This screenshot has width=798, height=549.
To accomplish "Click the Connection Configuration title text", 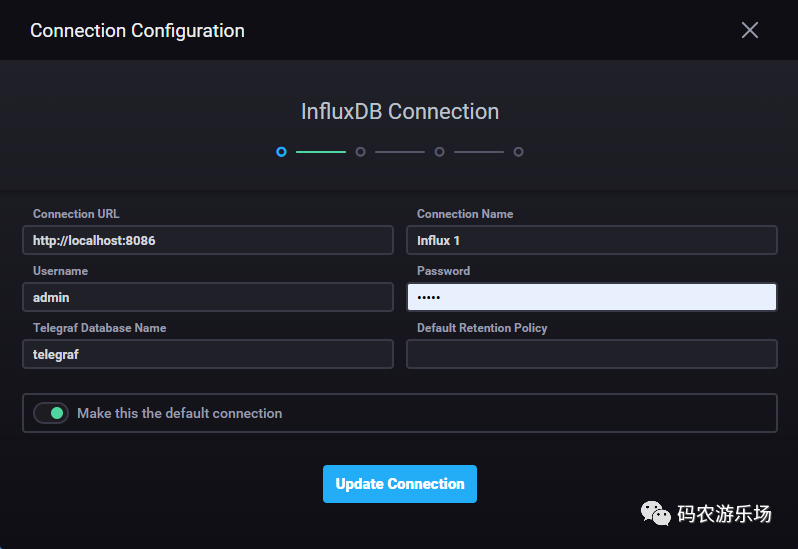I will (x=137, y=30).
